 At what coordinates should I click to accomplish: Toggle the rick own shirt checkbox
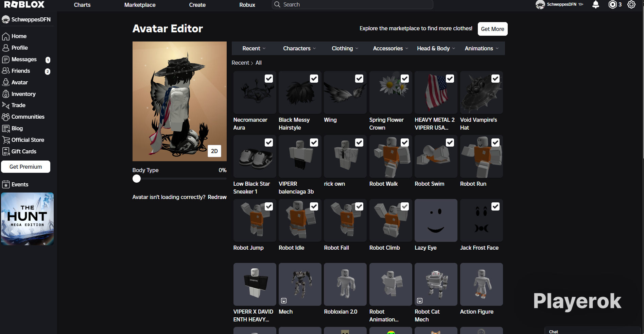(x=359, y=143)
